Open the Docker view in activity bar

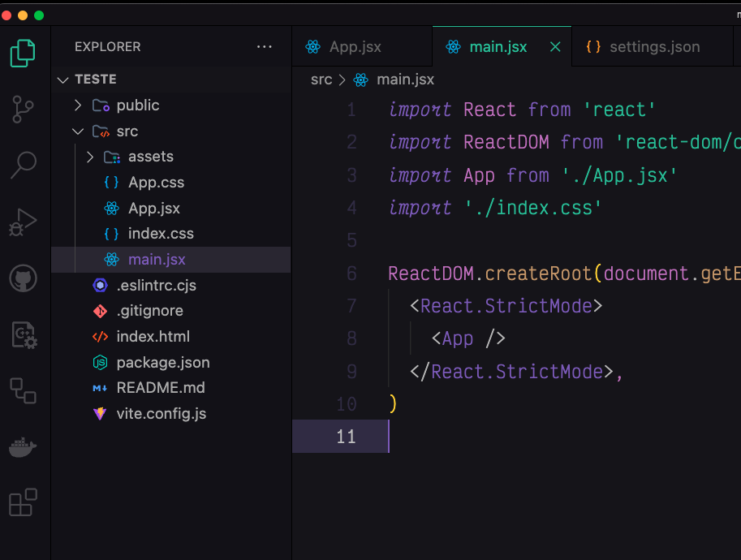23,447
